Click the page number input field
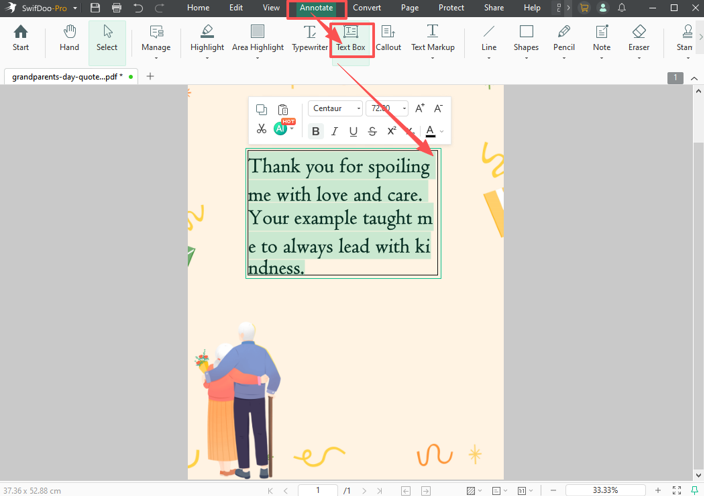 click(318, 490)
